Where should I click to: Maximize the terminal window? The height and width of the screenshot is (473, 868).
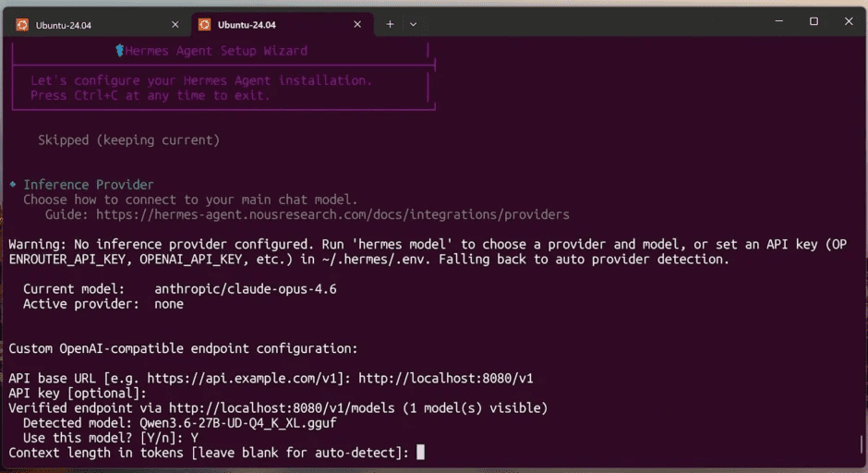(x=814, y=21)
